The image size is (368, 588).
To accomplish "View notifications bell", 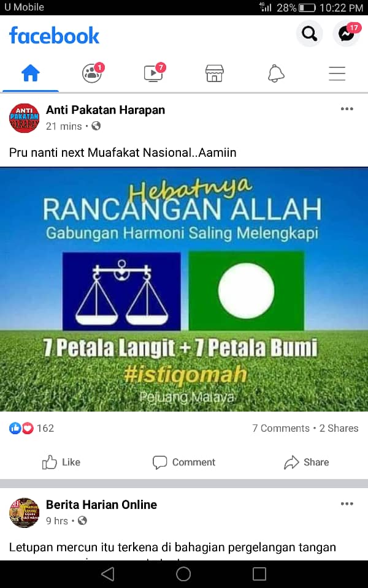I will point(276,73).
